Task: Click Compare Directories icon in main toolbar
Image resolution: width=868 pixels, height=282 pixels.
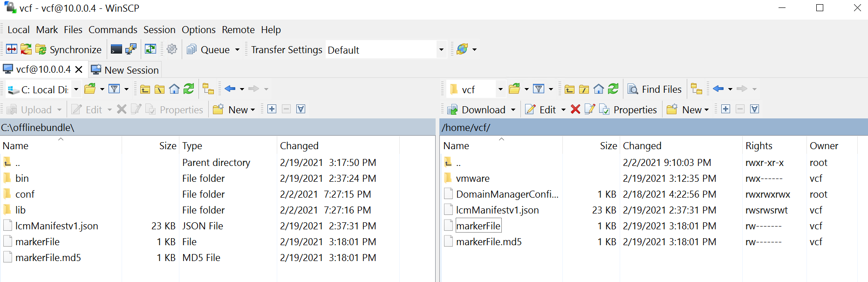Action: [x=12, y=49]
